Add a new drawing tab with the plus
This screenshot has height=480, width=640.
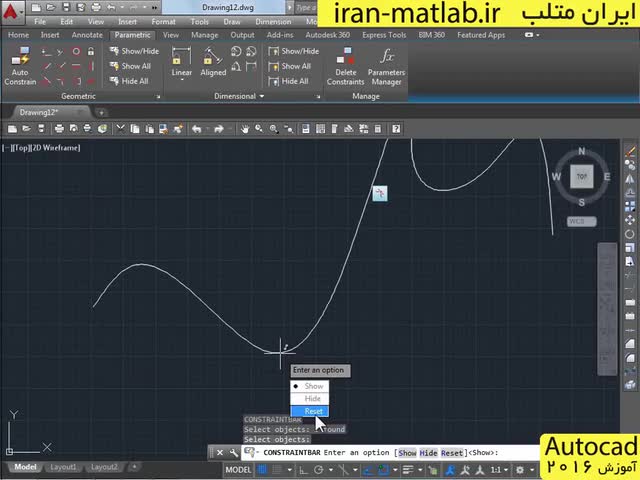pyautogui.click(x=101, y=112)
